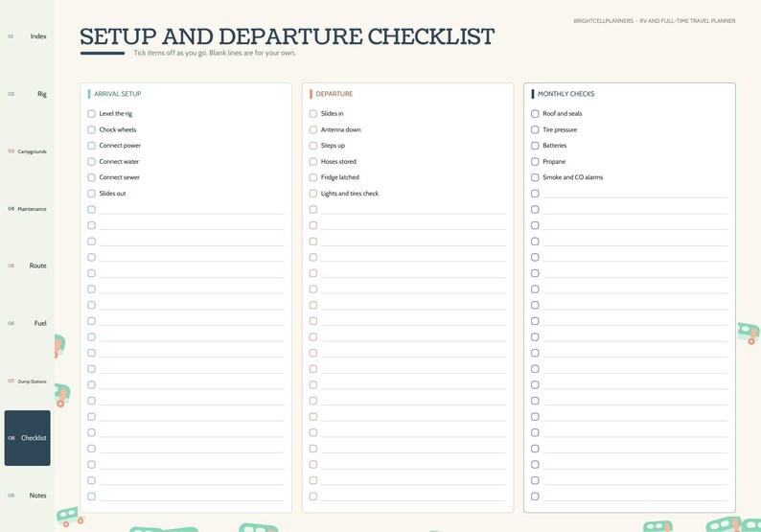Check off Smoke and CO alarms
The width and height of the screenshot is (761, 532).
coord(535,177)
